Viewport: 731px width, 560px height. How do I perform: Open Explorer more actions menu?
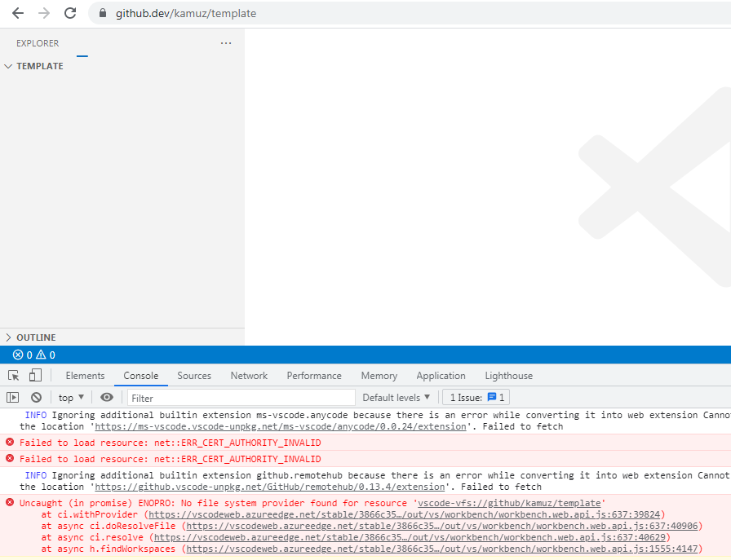point(225,43)
